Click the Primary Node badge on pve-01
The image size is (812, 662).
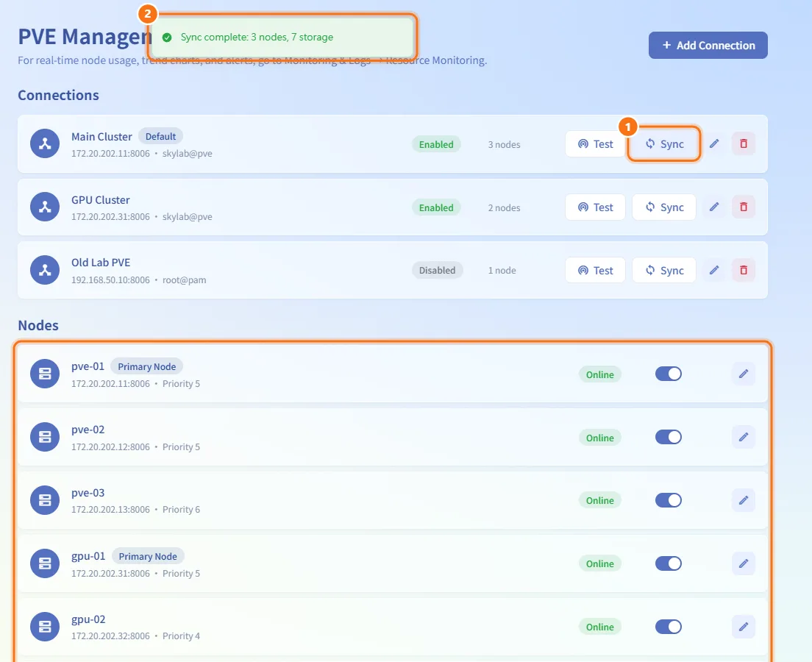tap(146, 367)
